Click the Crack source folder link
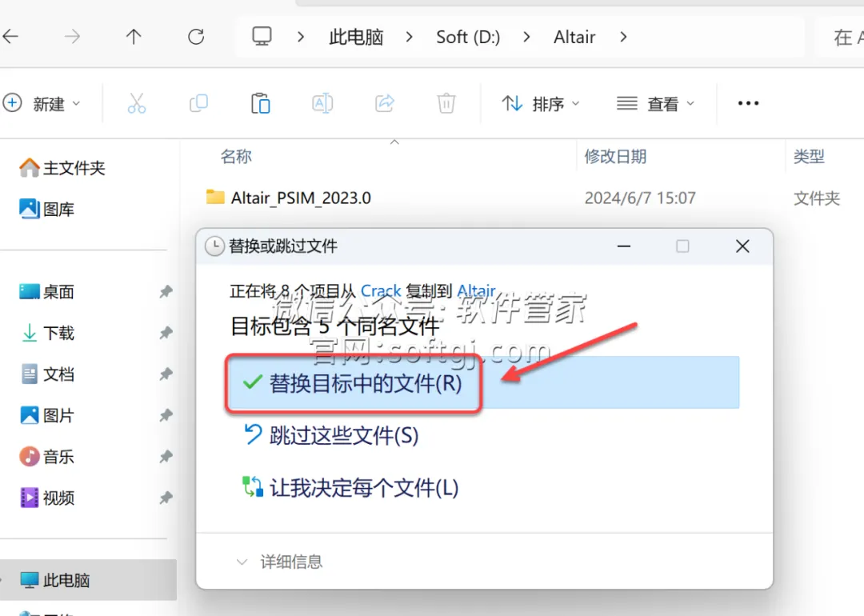 click(x=381, y=290)
